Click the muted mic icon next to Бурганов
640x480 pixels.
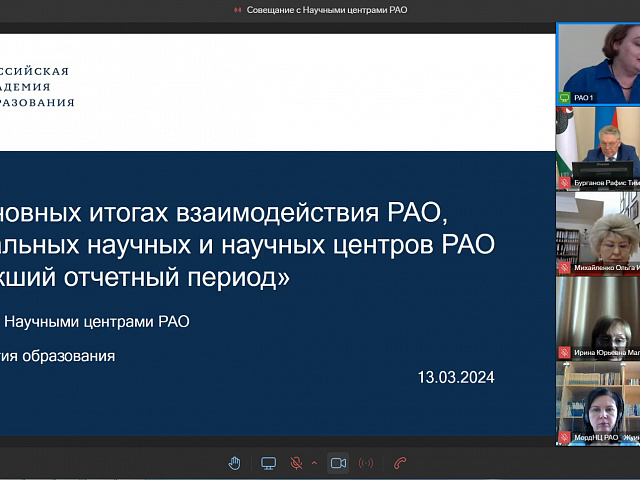565,184
